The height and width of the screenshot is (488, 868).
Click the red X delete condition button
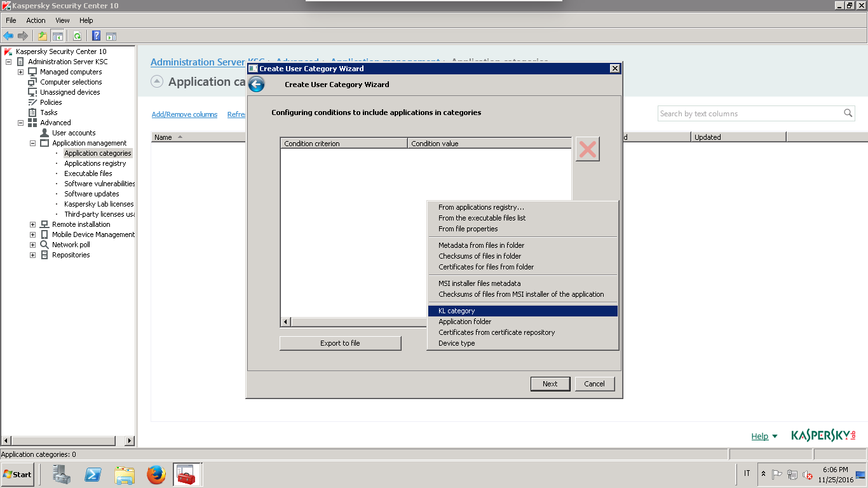588,149
